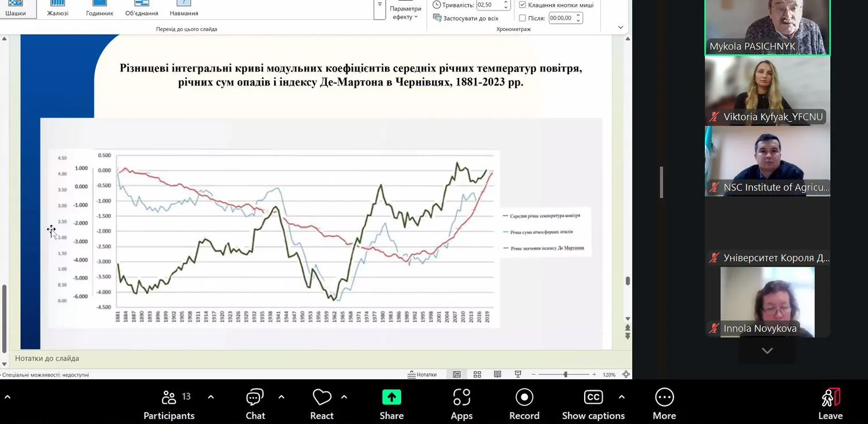
Task: Leave the Zoom meeting
Action: [x=830, y=404]
